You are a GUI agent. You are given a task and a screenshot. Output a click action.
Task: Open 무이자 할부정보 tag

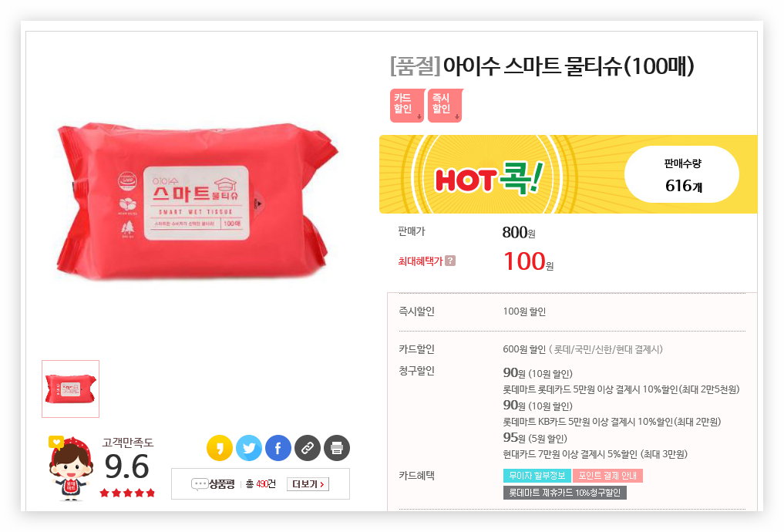tap(537, 476)
